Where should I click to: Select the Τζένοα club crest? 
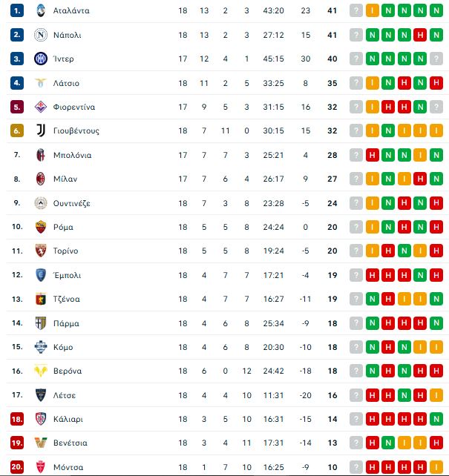click(x=41, y=299)
